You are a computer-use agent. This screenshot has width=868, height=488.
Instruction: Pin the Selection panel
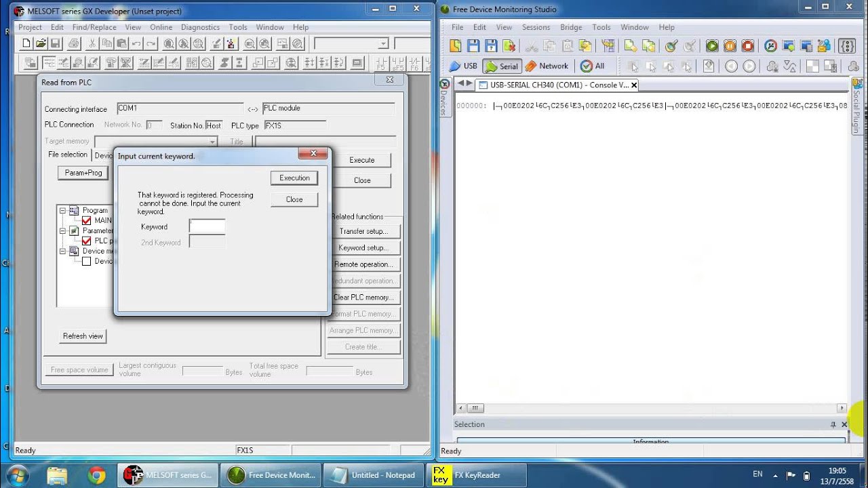(x=833, y=424)
